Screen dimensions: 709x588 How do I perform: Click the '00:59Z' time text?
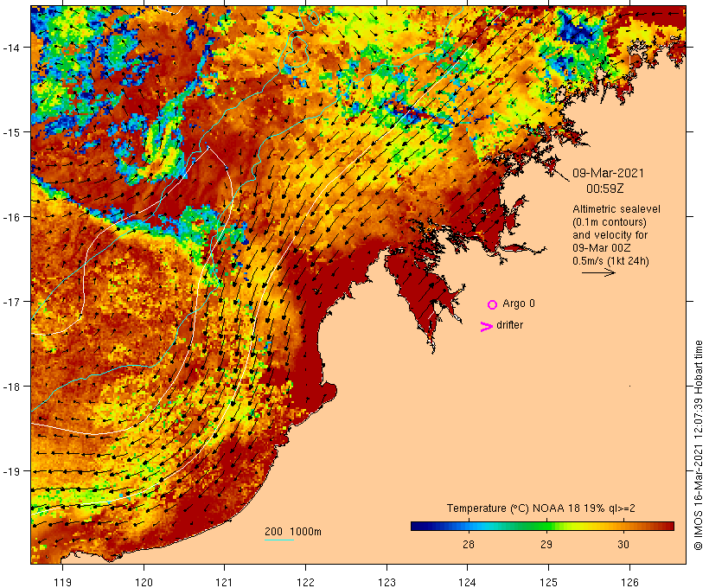coord(605,189)
